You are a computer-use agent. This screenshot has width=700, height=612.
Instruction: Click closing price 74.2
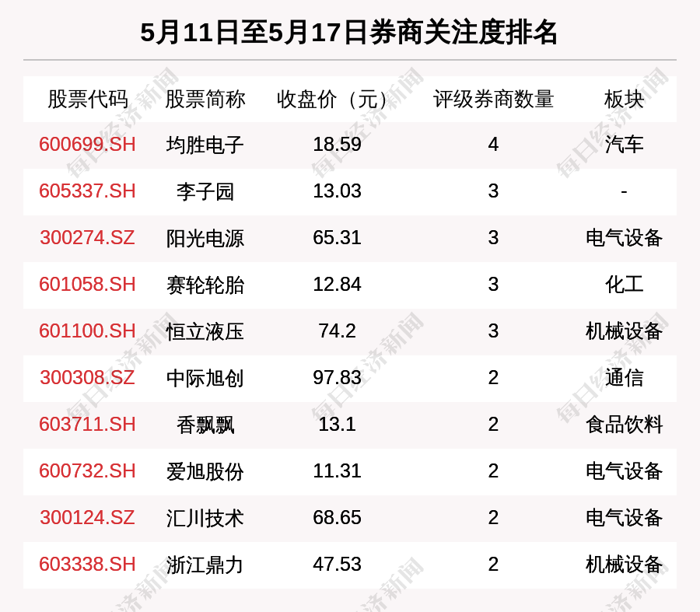pos(337,330)
